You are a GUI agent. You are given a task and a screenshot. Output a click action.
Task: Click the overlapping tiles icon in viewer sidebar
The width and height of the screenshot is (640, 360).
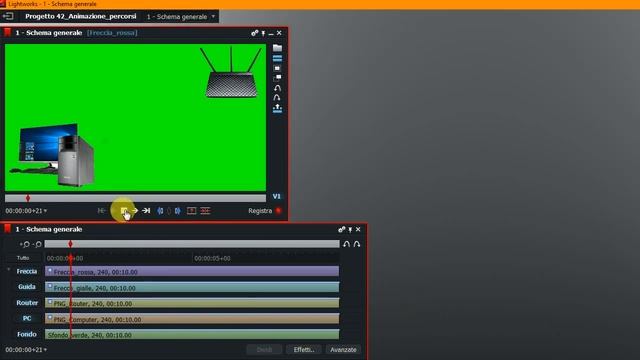(x=277, y=78)
